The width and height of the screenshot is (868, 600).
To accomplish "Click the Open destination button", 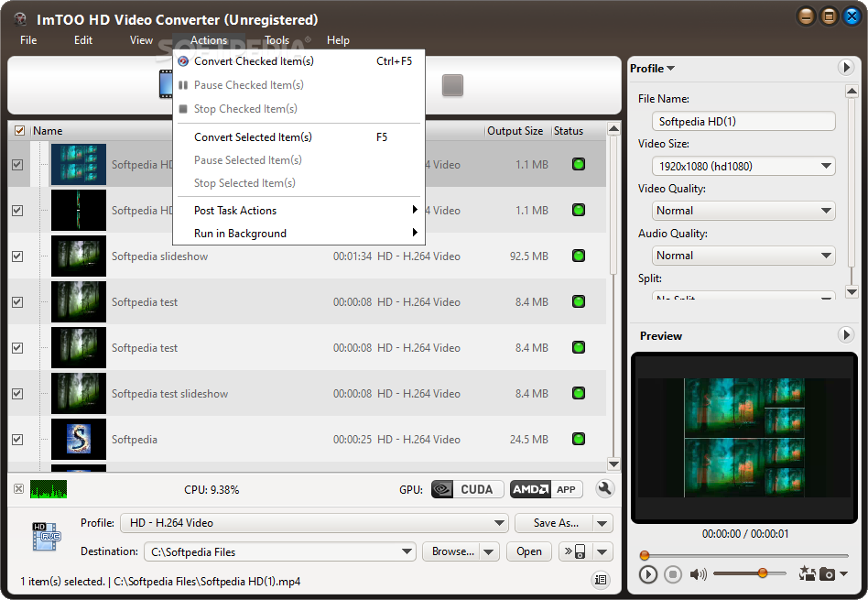I will (528, 551).
